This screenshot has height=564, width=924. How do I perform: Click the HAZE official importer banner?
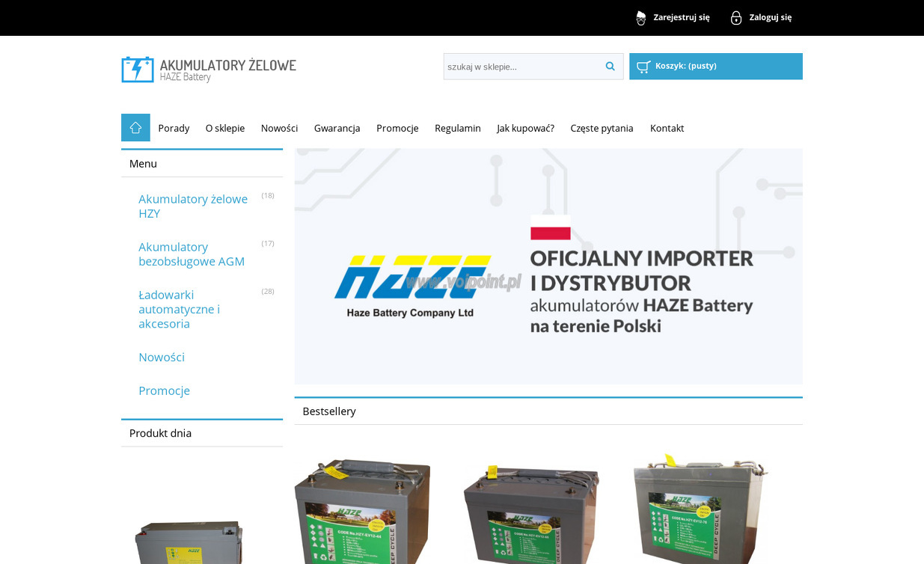[x=548, y=266]
